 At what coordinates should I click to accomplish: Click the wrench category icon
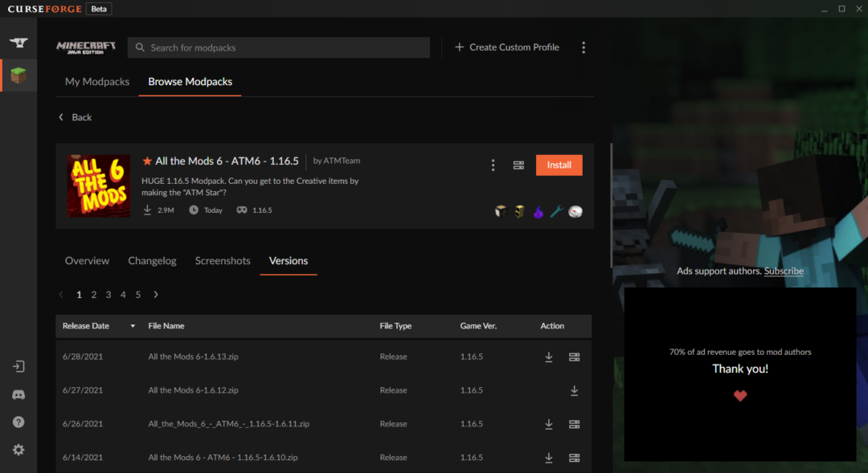click(556, 211)
